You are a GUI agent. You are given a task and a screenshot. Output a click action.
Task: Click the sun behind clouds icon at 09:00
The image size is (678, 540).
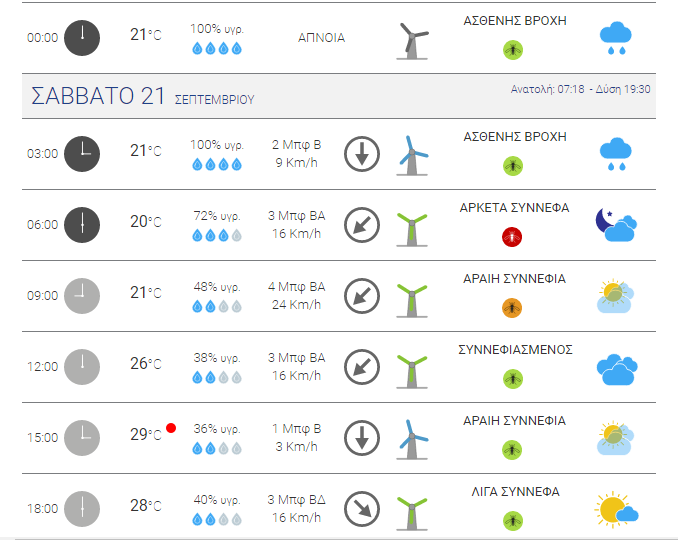pos(616,296)
